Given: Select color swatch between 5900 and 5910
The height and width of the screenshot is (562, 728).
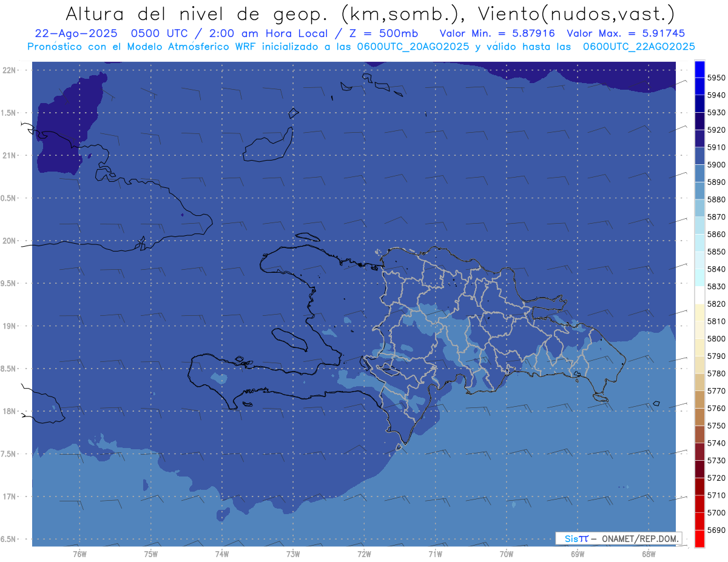Looking at the screenshot, I should [699, 156].
